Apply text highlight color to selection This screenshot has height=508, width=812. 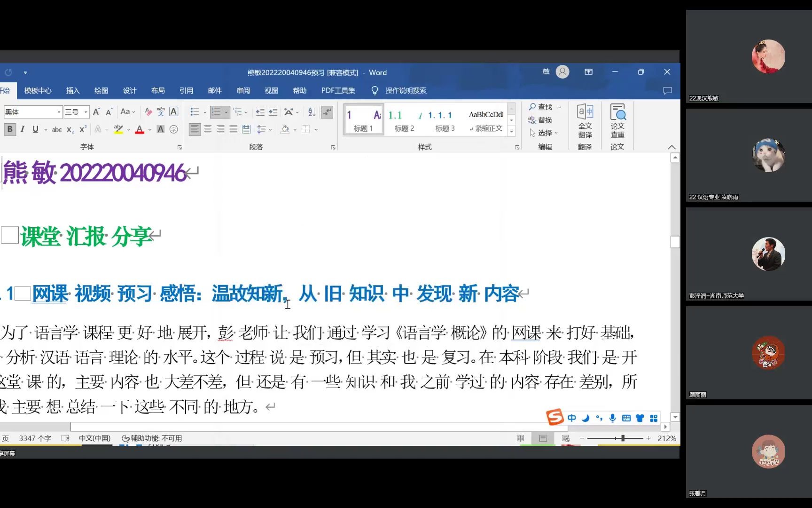[x=119, y=129]
